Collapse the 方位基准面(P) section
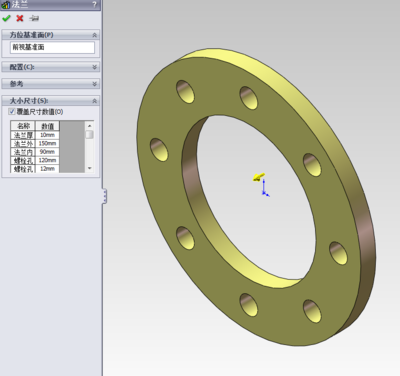 click(x=95, y=35)
